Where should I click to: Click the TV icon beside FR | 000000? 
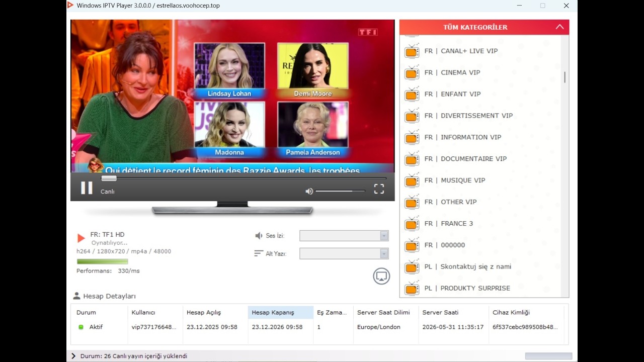tap(412, 246)
